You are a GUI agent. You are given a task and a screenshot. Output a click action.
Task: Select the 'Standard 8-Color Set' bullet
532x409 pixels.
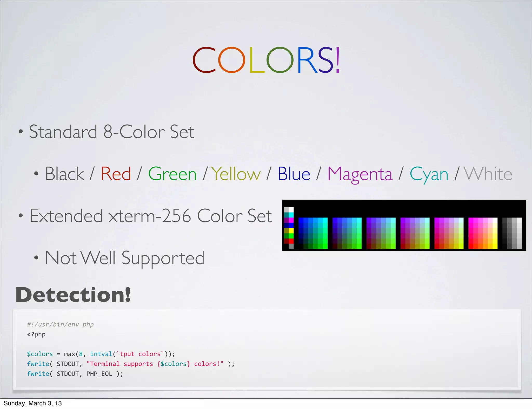112,132
